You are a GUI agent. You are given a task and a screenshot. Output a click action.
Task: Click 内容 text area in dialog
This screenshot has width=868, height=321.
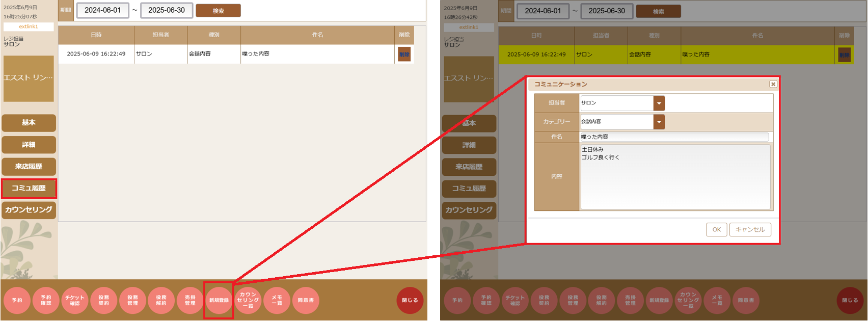pos(675,177)
